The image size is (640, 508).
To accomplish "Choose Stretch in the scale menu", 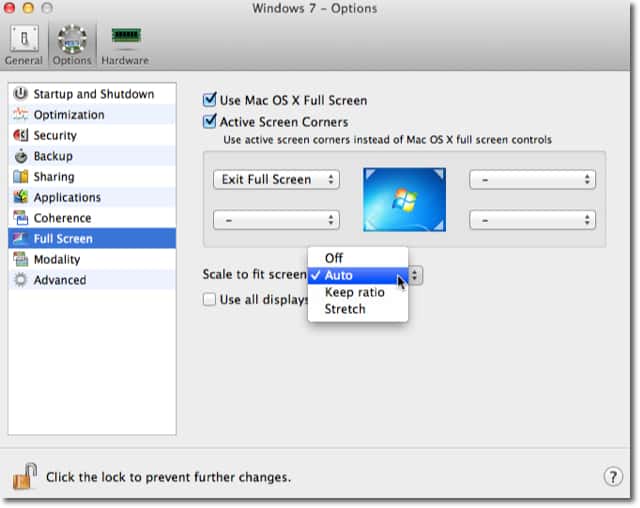I will (358, 309).
